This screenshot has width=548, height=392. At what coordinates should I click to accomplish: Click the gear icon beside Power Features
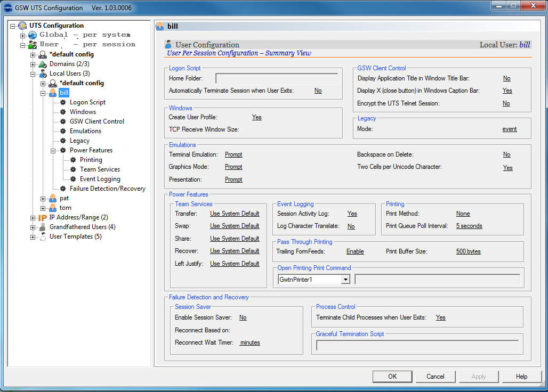(x=63, y=150)
